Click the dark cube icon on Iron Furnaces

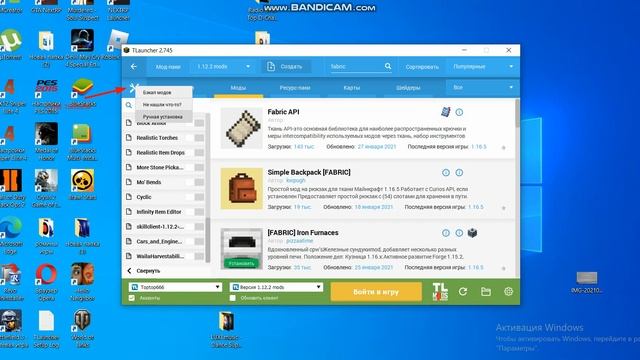(x=472, y=233)
